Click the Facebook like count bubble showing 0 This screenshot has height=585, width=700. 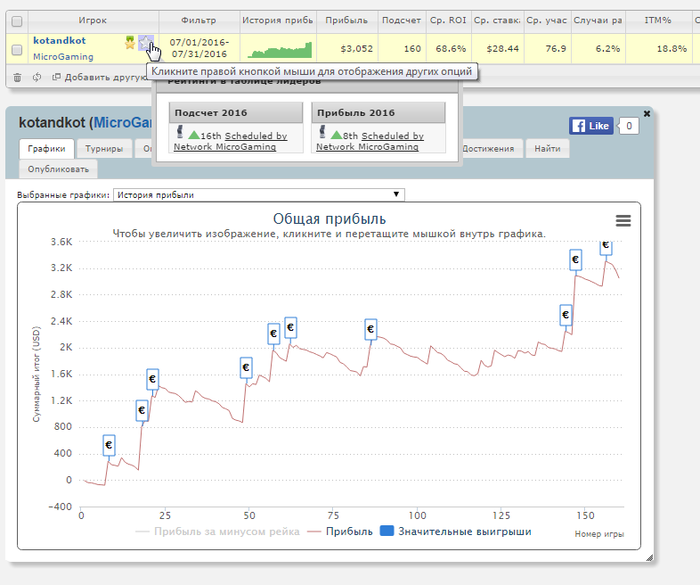[x=629, y=126]
